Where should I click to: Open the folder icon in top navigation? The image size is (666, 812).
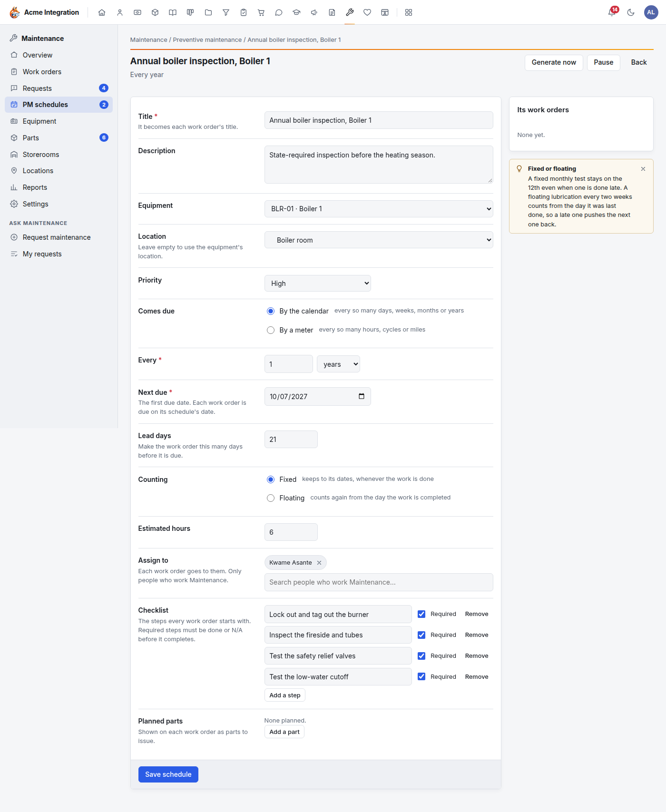click(208, 12)
